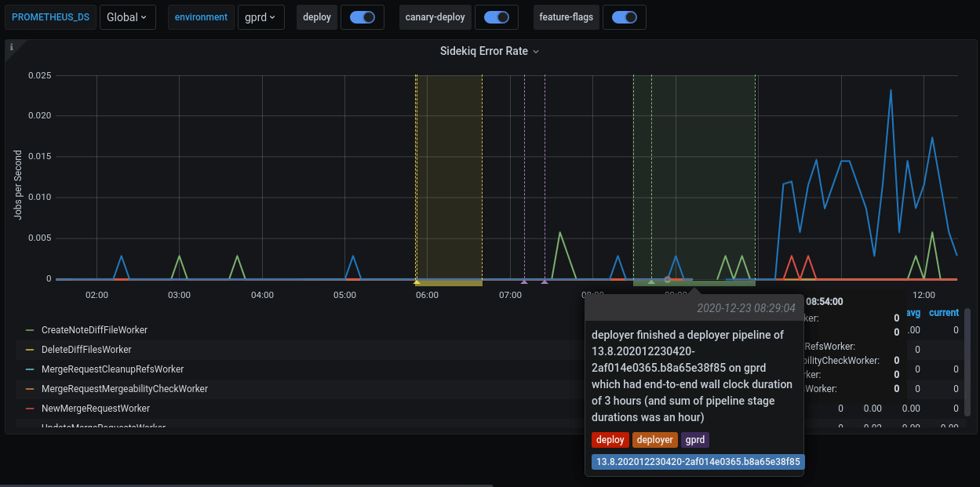Open the Global variable dropdown
980x487 pixels.
point(127,16)
